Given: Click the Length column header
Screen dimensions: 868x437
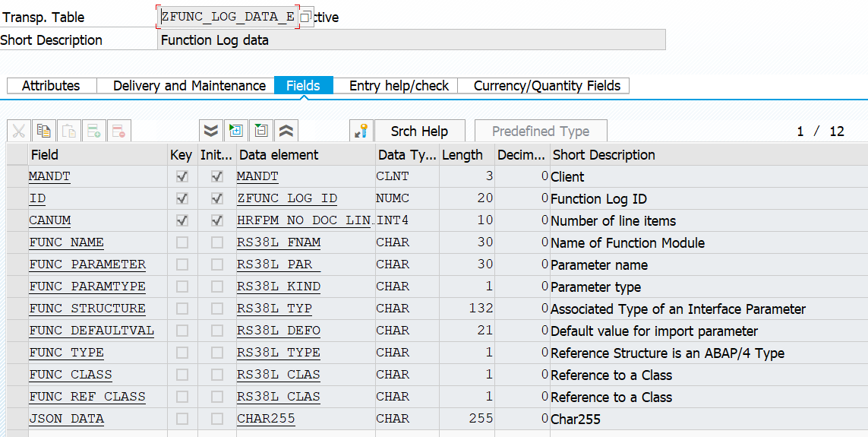Looking at the screenshot, I should pos(467,154).
